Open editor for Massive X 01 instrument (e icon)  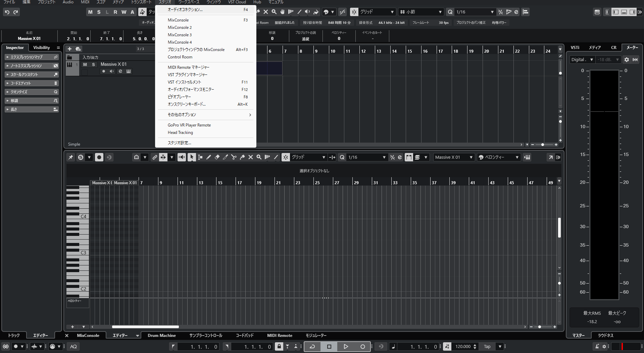[120, 71]
